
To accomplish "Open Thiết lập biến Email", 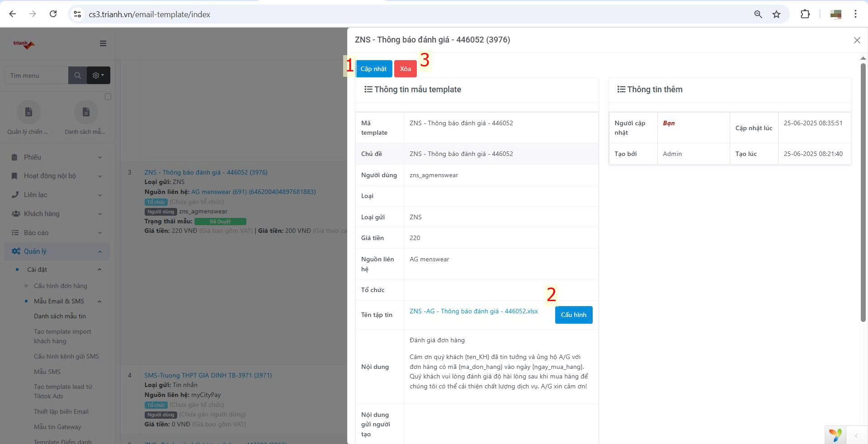I will coord(61,411).
